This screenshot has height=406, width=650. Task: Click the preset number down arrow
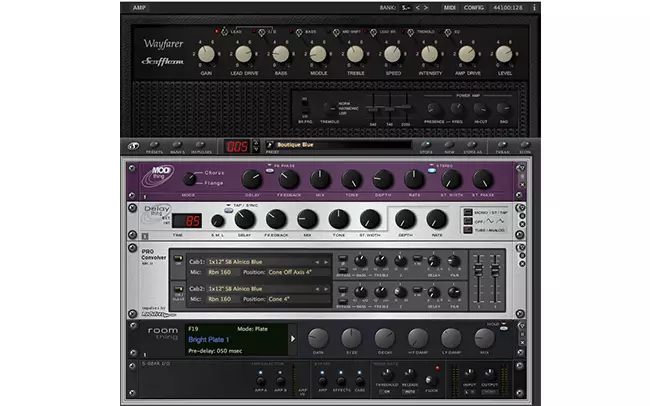(x=256, y=149)
